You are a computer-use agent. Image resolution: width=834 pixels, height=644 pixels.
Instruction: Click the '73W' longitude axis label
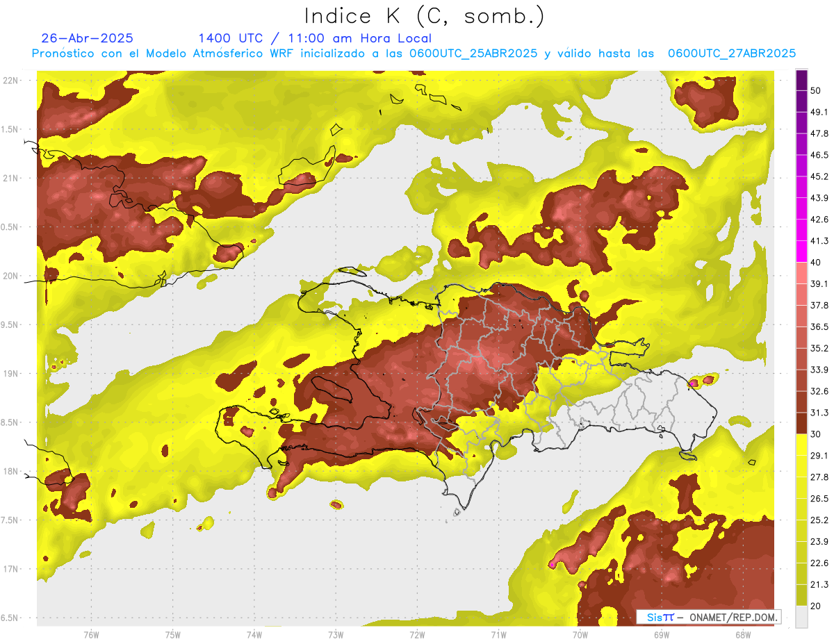[x=336, y=635]
